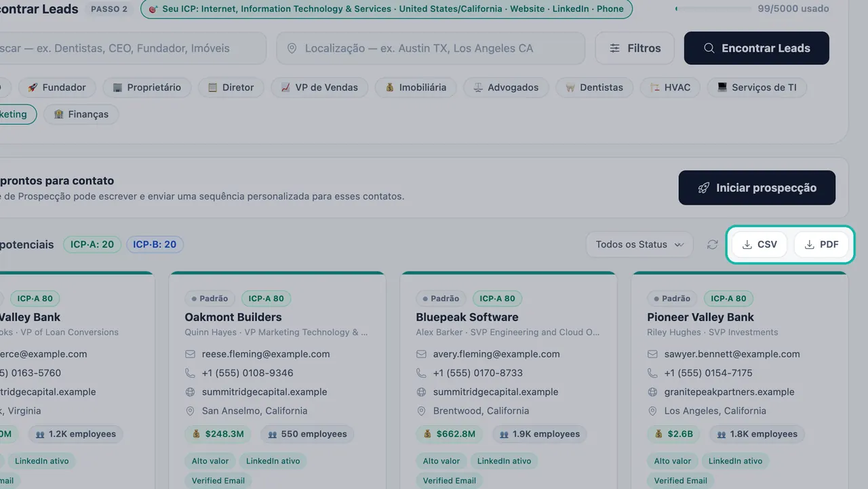Open the Oakmont Builders lead title
The image size is (868, 489).
tap(233, 317)
